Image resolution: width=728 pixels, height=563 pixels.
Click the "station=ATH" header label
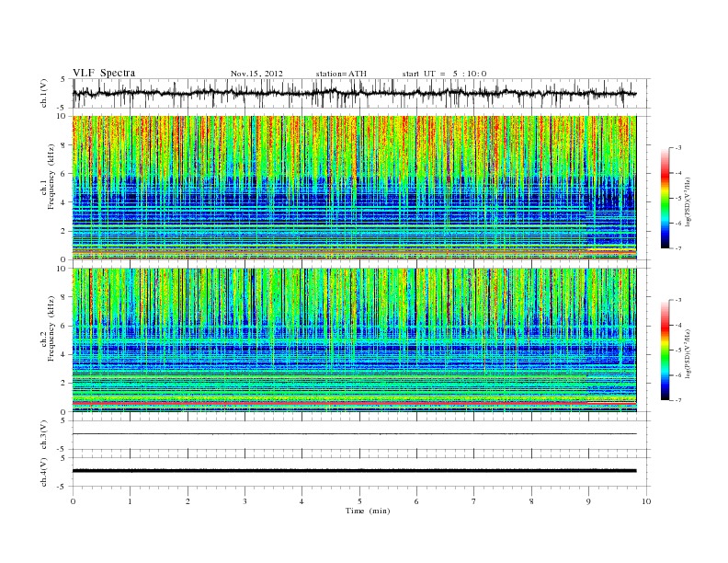341,74
